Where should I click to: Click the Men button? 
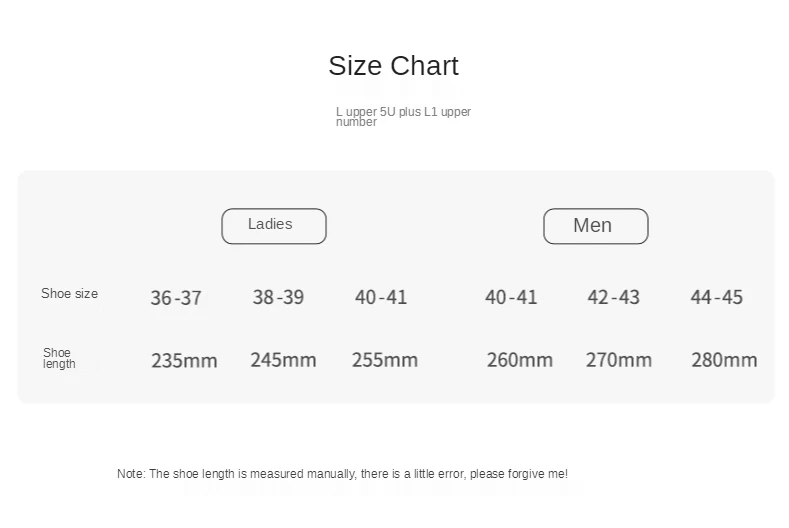595,226
